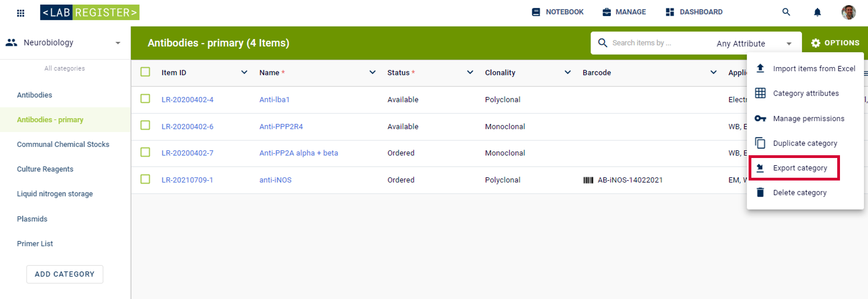The image size is (868, 299).
Task: Check the box for LR-20200402-4
Action: pyautogui.click(x=146, y=99)
